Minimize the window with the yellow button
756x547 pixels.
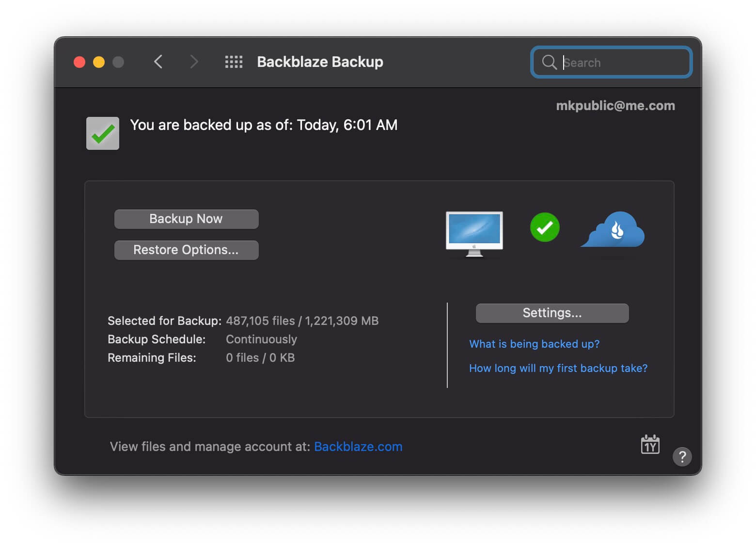[x=99, y=62]
